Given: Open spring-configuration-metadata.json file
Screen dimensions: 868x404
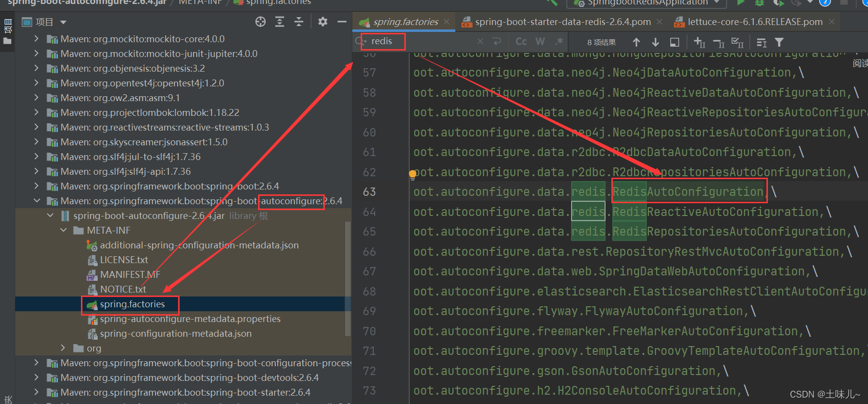Looking at the screenshot, I should pos(176,333).
